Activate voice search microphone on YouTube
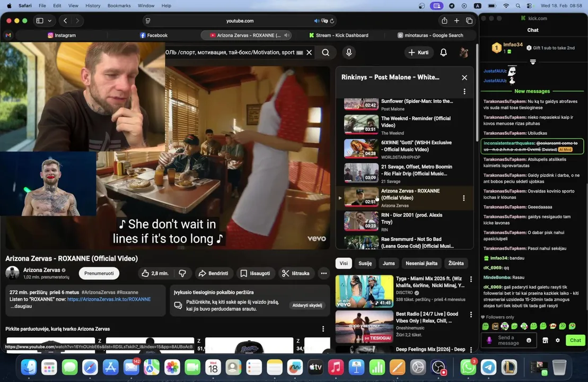The height and width of the screenshot is (382, 588). (x=349, y=53)
